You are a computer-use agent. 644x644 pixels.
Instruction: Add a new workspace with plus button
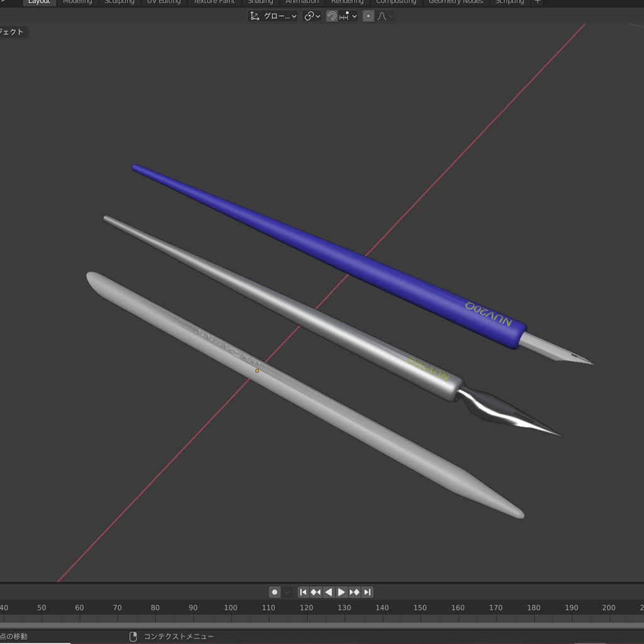click(x=537, y=2)
